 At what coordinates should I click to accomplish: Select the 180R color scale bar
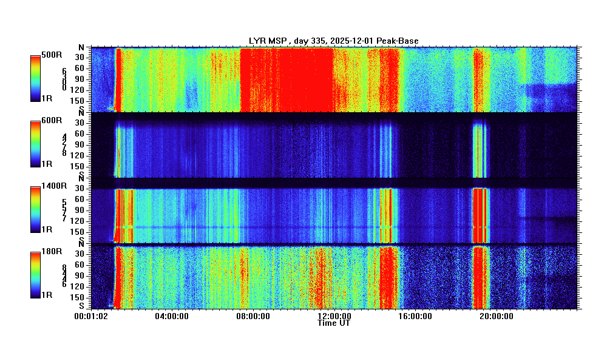click(36, 274)
